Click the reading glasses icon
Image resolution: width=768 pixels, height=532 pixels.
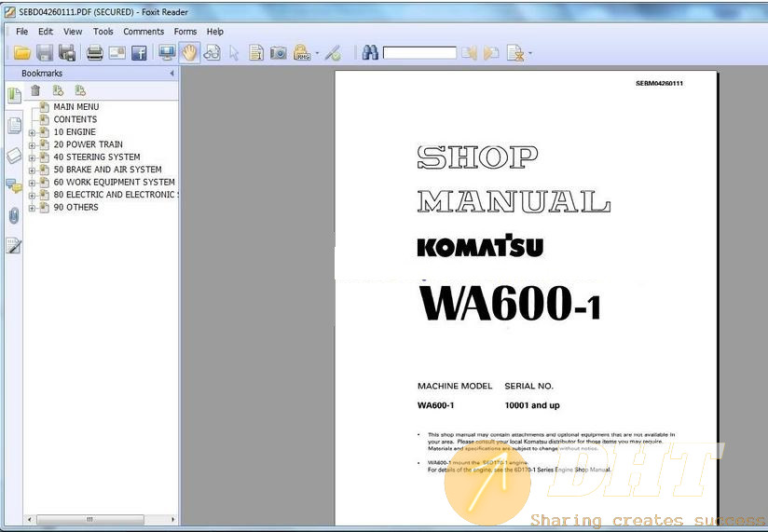click(x=212, y=53)
